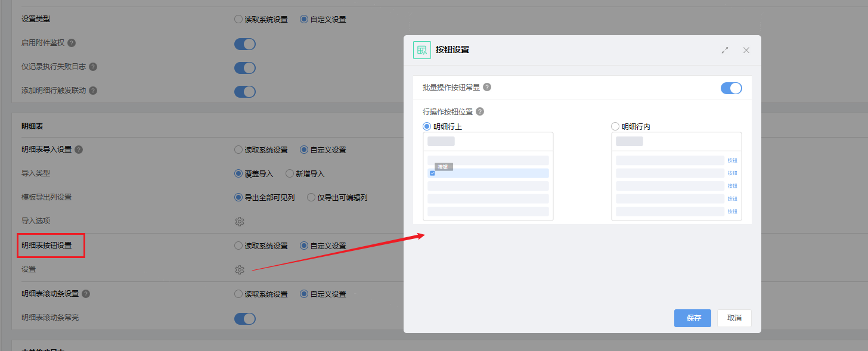
Task: Open the gear icon in the 设置 row
Action: click(x=240, y=269)
